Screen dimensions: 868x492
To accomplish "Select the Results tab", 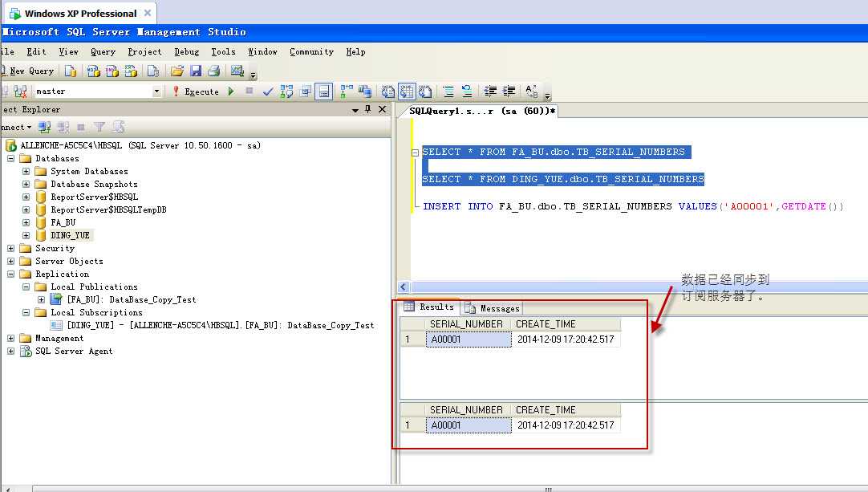I will click(429, 307).
